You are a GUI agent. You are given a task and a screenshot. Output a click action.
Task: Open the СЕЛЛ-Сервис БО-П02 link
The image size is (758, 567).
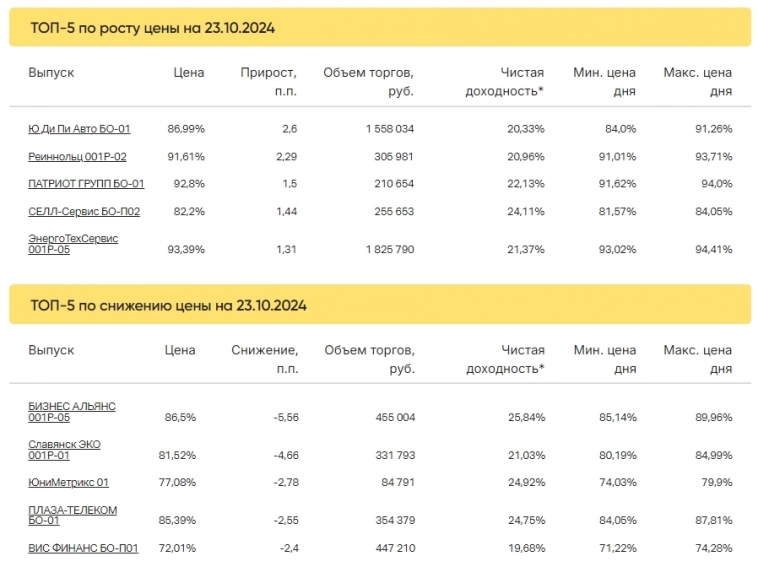click(84, 210)
